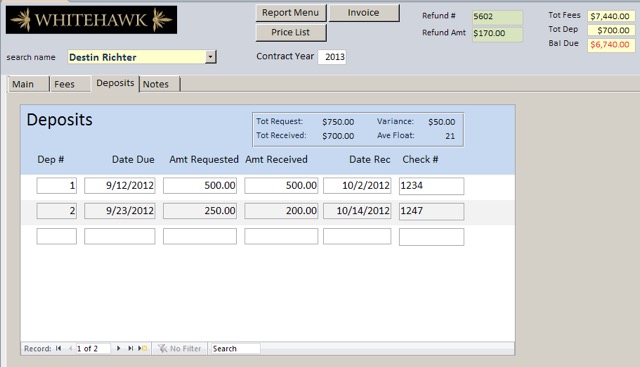Click Variance value $50.00
The width and height of the screenshot is (640, 367).
coord(442,122)
